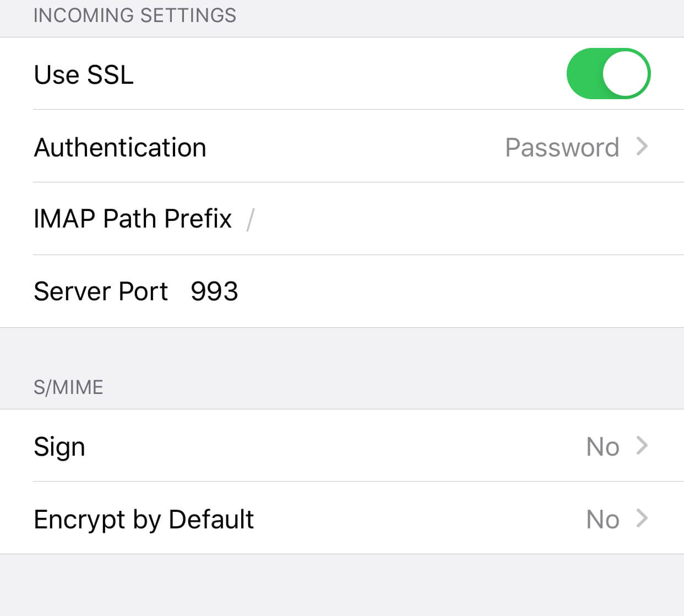Click the No value beside Sign
Screen dimensions: 684x616
(x=602, y=446)
